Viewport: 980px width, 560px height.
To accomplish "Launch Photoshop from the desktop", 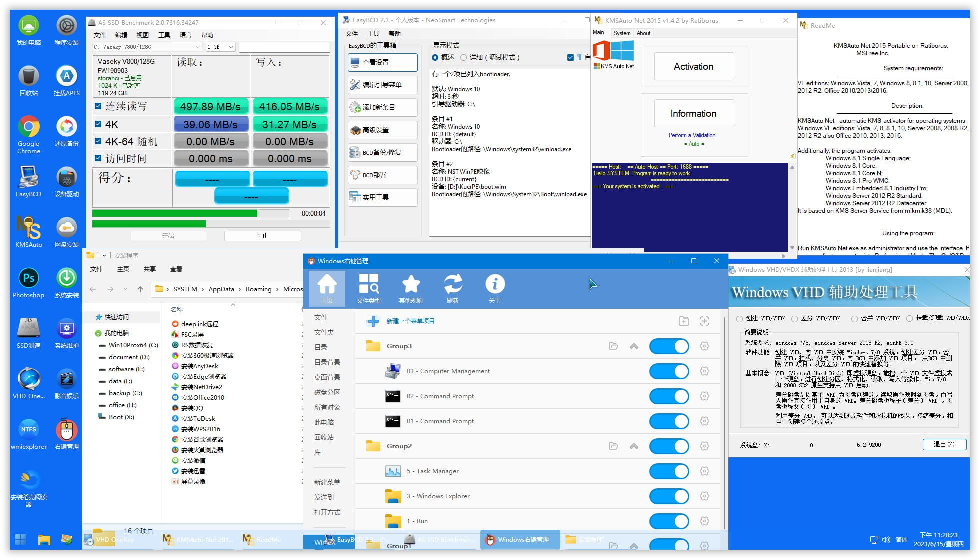I will [28, 277].
